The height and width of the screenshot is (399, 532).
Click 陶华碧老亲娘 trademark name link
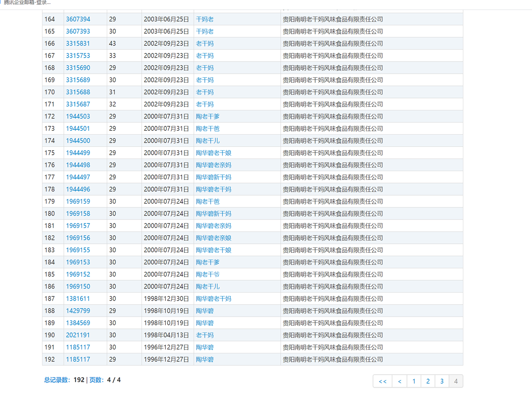pos(214,238)
